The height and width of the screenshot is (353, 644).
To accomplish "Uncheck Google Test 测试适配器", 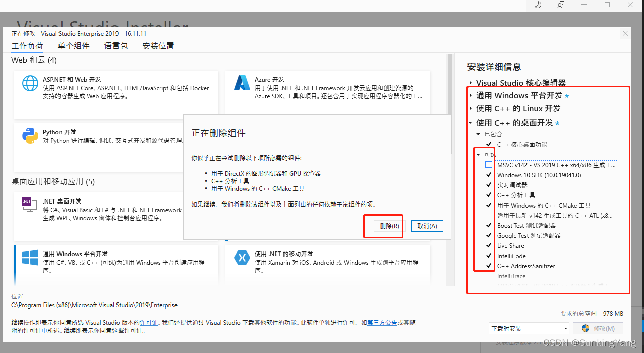I will [x=489, y=235].
